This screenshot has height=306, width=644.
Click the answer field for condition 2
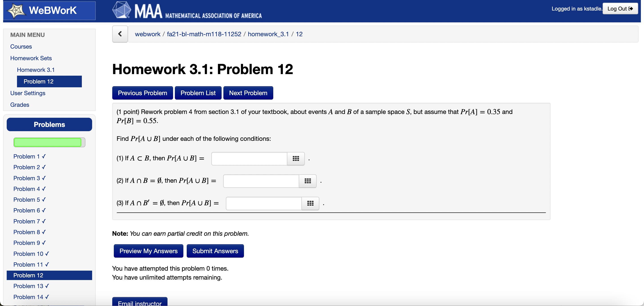[261, 181]
